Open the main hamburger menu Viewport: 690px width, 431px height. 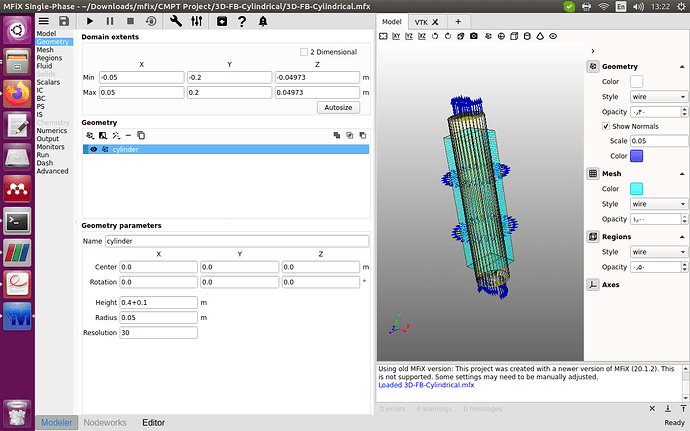[44, 21]
